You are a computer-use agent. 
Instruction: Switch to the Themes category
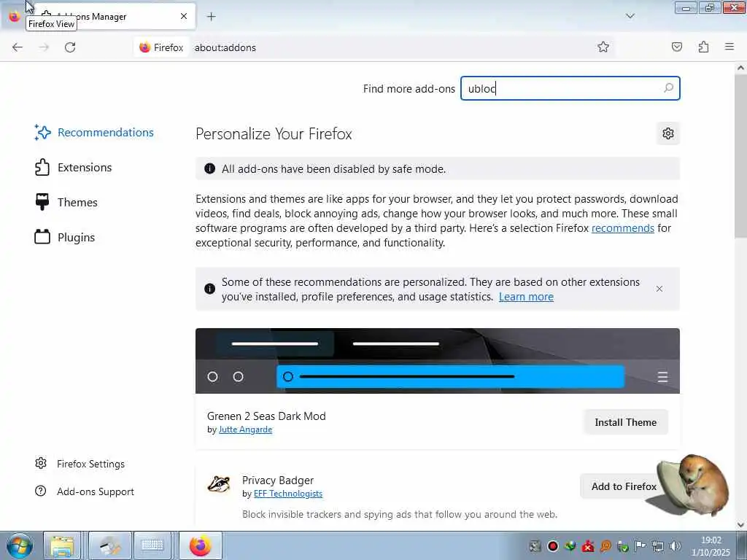pyautogui.click(x=66, y=203)
